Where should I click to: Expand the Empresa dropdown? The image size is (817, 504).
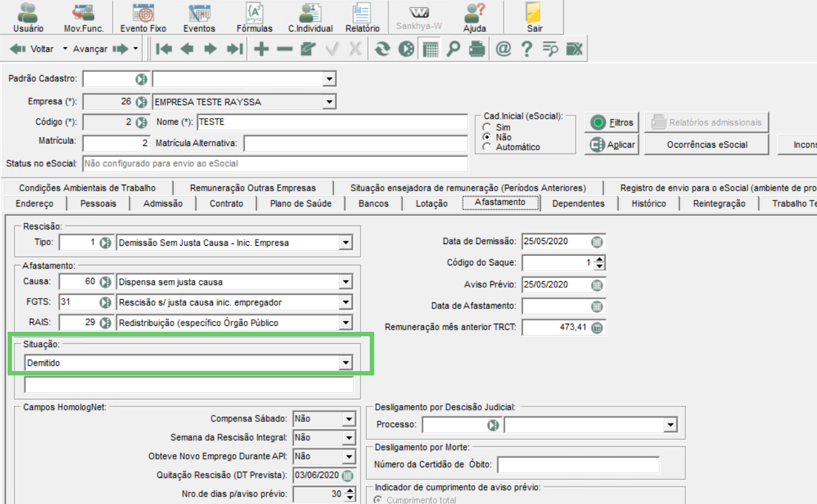pos(329,102)
